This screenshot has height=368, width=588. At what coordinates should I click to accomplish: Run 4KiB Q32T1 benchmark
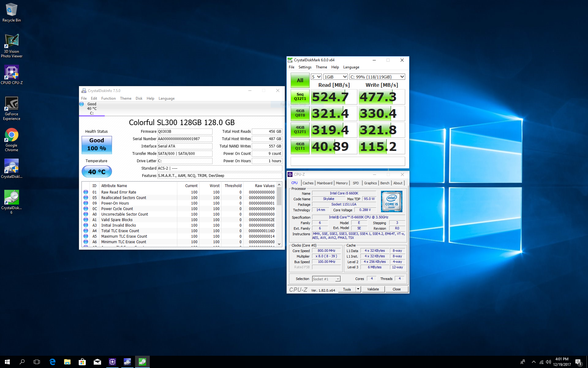(300, 130)
